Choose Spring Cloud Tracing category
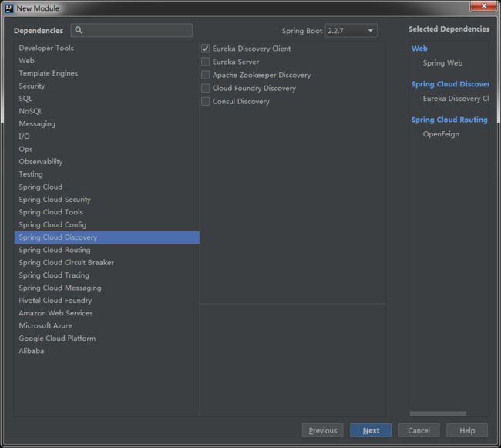Screen dimensions: 501x448 point(106,275)
